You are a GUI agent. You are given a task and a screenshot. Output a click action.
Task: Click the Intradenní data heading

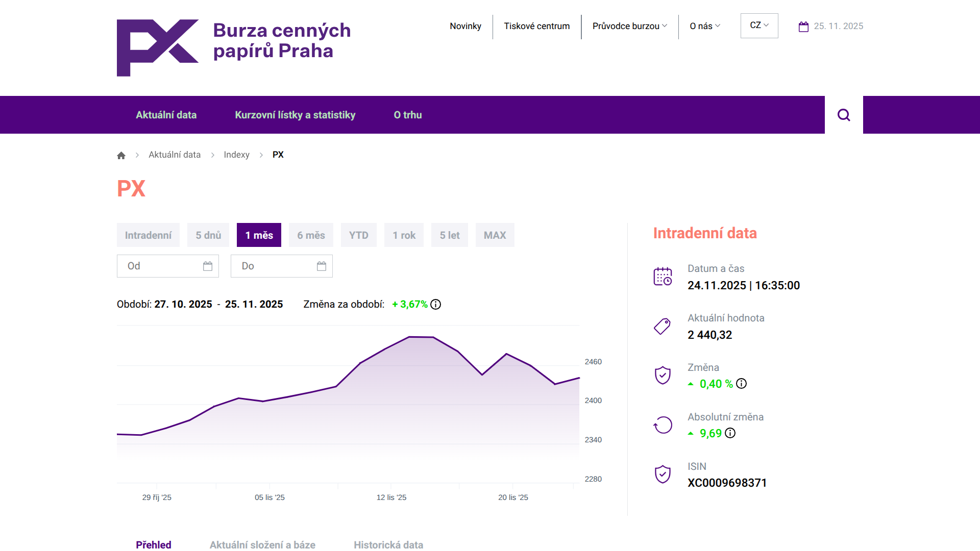(x=705, y=233)
